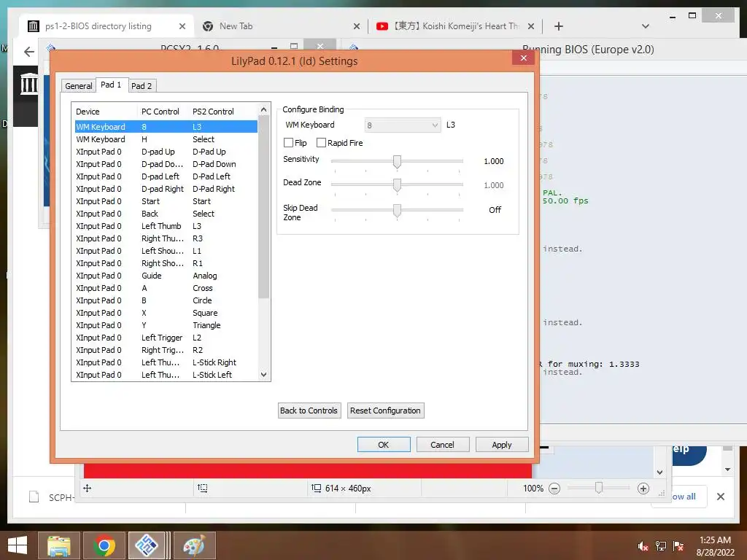This screenshot has height=560, width=747.
Task: Open the network tray icon
Action: click(660, 546)
